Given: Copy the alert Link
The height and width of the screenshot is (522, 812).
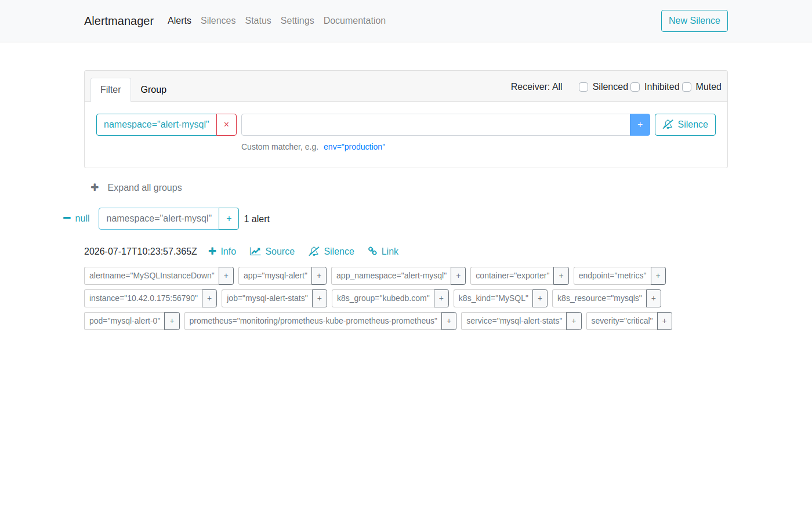Looking at the screenshot, I should coord(383,251).
